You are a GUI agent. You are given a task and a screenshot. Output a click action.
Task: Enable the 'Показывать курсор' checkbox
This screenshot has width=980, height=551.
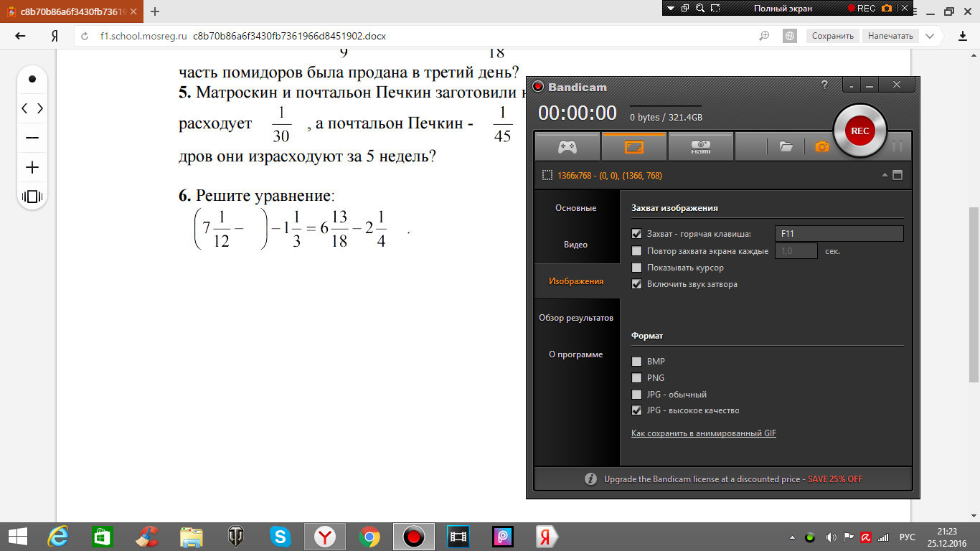pos(636,268)
